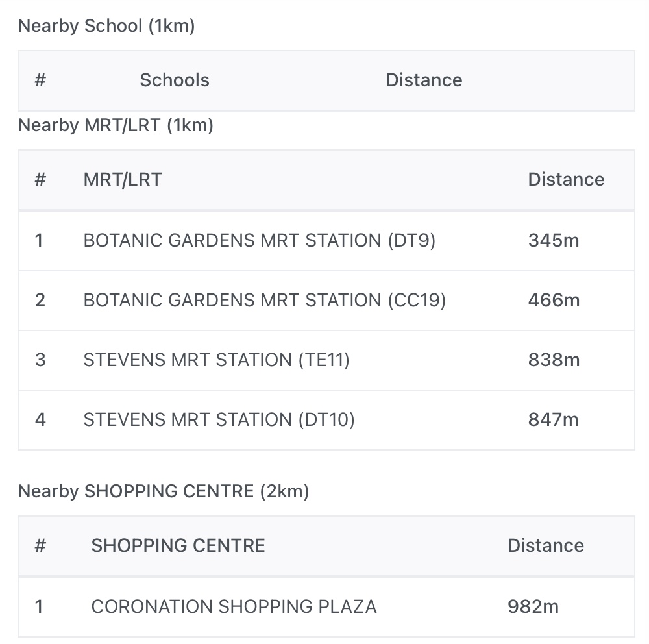The height and width of the screenshot is (644, 649).
Task: Click Distance header in Shopping Centre table
Action: [x=545, y=546]
